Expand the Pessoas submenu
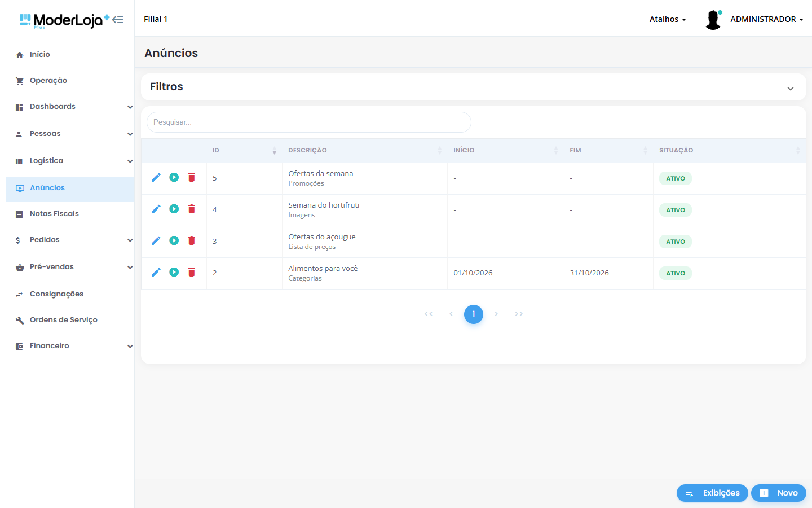This screenshot has width=812, height=508. [130, 134]
